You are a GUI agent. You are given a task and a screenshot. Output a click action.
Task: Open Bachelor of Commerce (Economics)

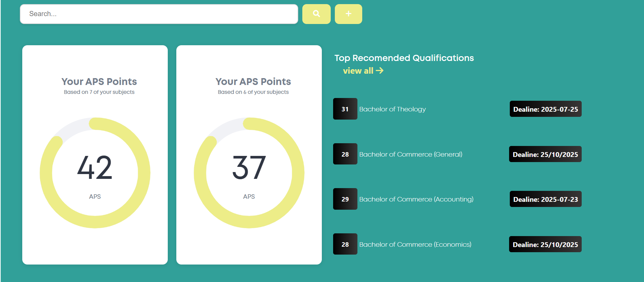415,245
